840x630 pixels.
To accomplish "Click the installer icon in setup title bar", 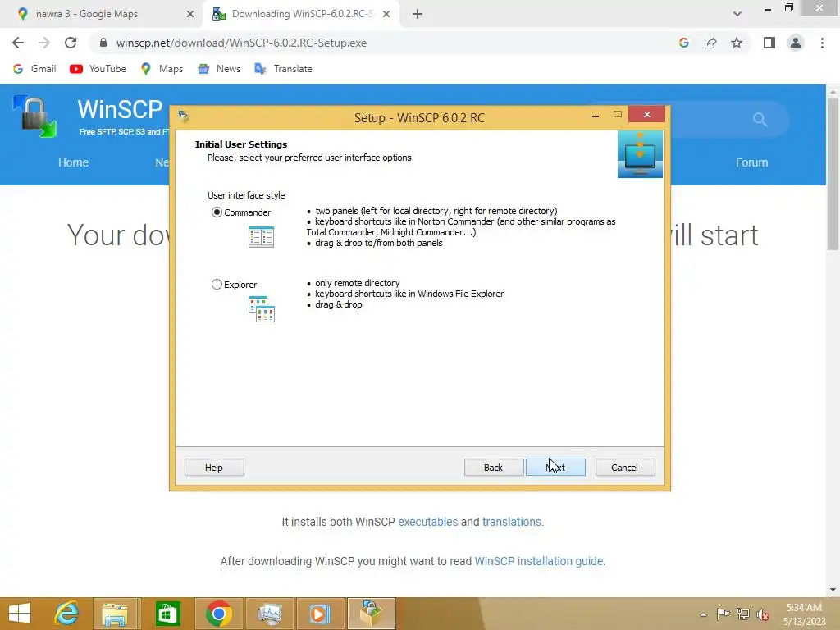I will tap(184, 116).
